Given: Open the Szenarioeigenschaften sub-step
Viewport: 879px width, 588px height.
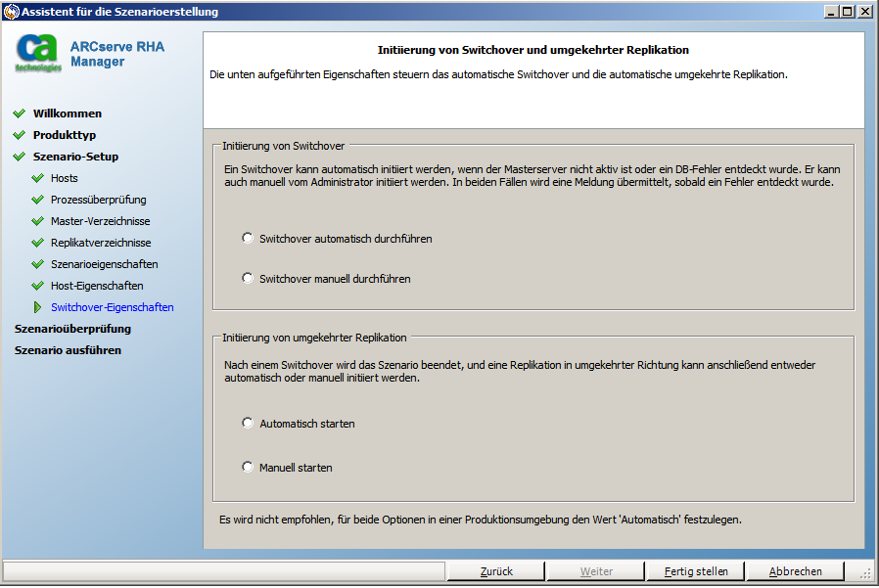Looking at the screenshot, I should [x=105, y=264].
